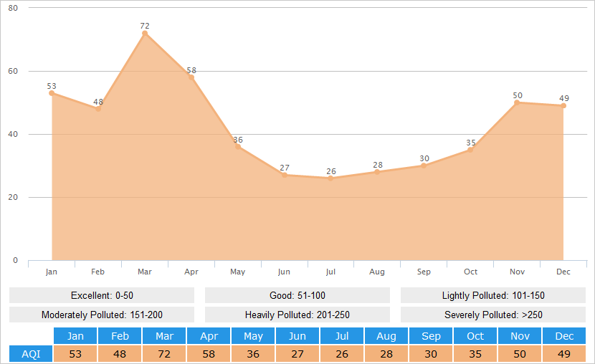Click the y-axis value 60
This screenshot has width=595, height=364.
tap(13, 71)
